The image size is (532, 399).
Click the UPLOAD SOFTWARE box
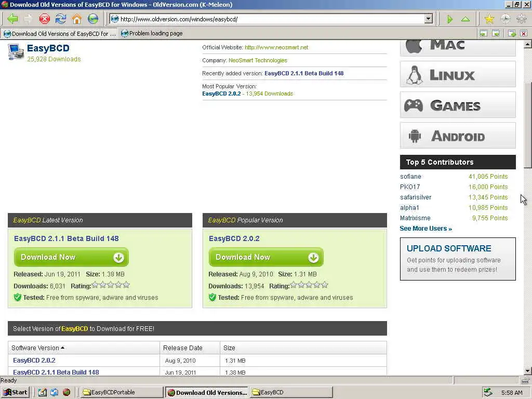coord(458,259)
